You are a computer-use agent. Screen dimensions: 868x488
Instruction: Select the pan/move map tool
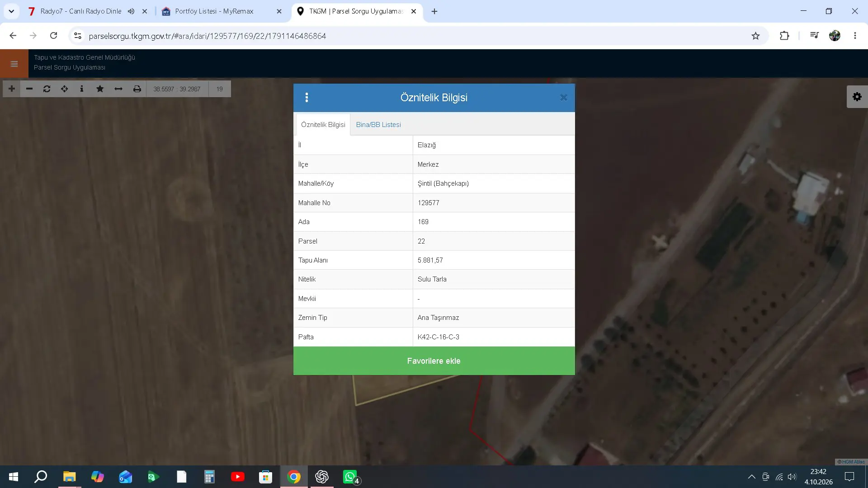[64, 89]
